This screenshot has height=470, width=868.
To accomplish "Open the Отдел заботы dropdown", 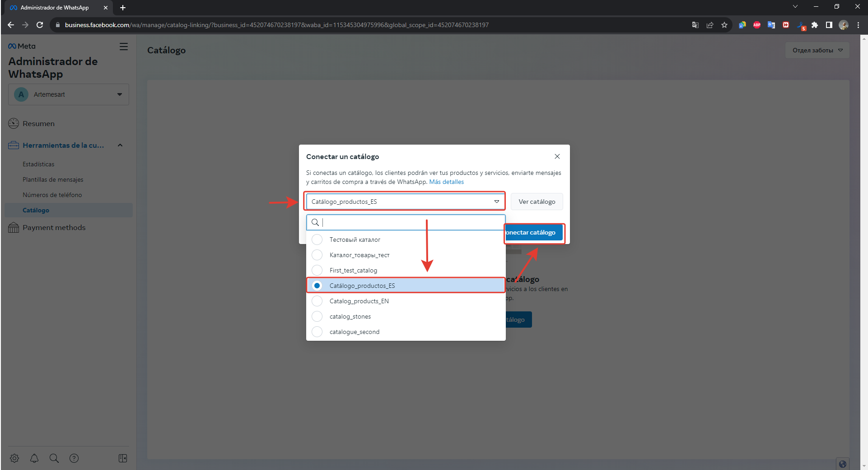I will [817, 50].
